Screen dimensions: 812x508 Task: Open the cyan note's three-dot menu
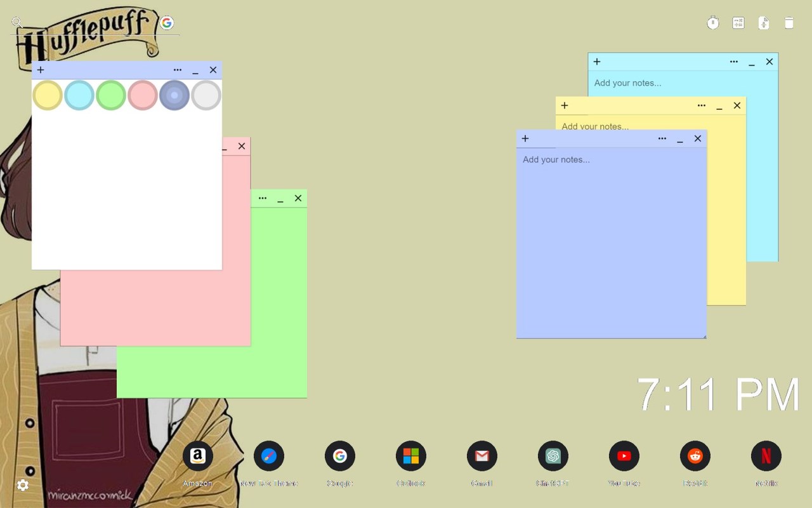[734, 62]
